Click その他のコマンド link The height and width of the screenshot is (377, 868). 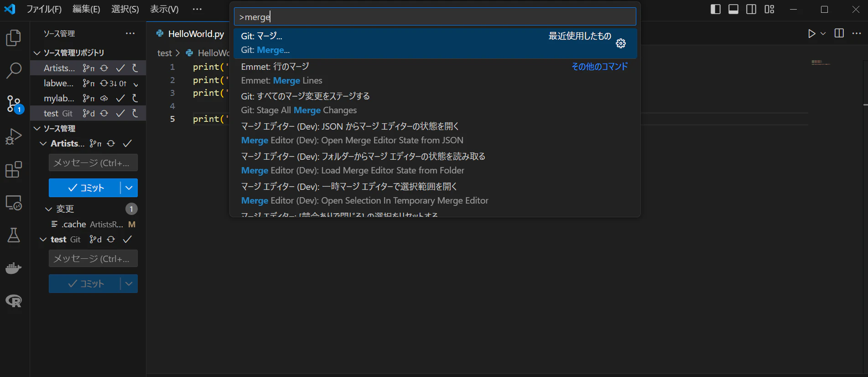pyautogui.click(x=599, y=67)
